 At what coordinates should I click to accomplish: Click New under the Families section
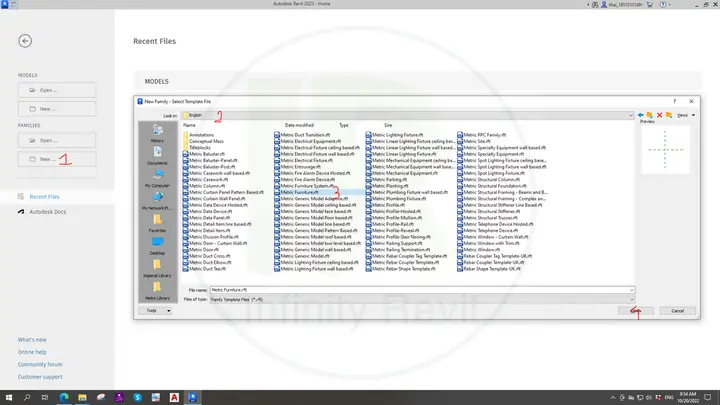pos(57,159)
